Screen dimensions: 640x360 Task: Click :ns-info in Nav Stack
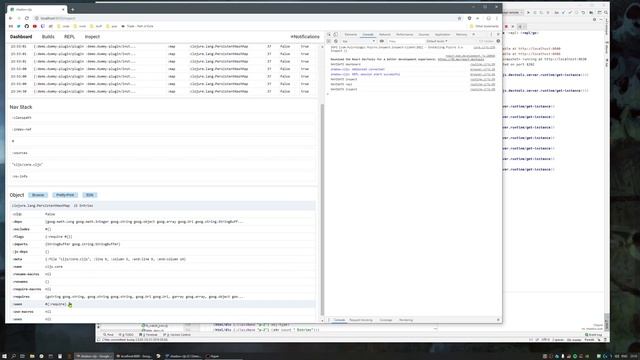pos(20,176)
